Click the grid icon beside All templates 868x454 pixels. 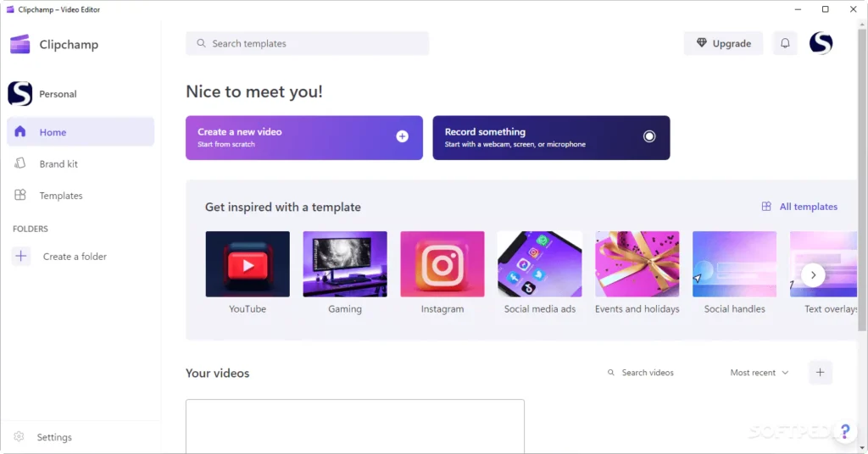click(x=766, y=207)
